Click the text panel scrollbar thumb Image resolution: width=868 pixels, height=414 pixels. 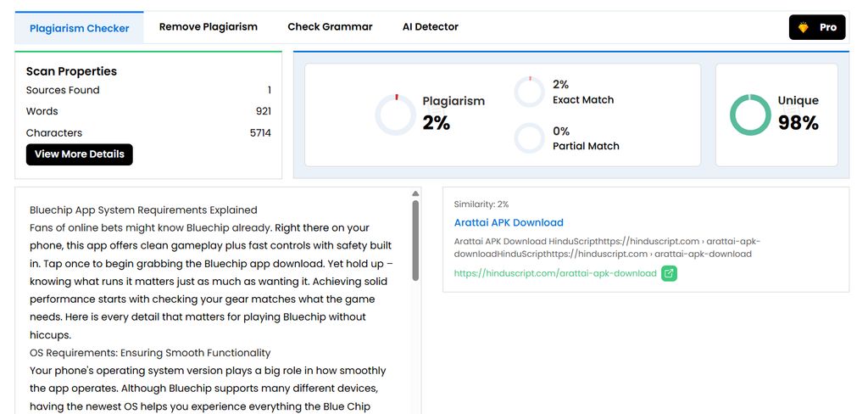[x=415, y=239]
